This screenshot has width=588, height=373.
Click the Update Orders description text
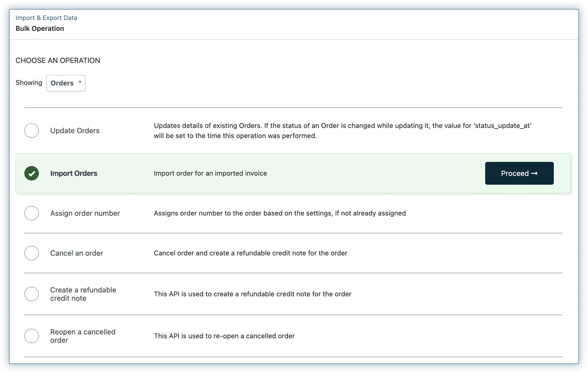pos(342,131)
